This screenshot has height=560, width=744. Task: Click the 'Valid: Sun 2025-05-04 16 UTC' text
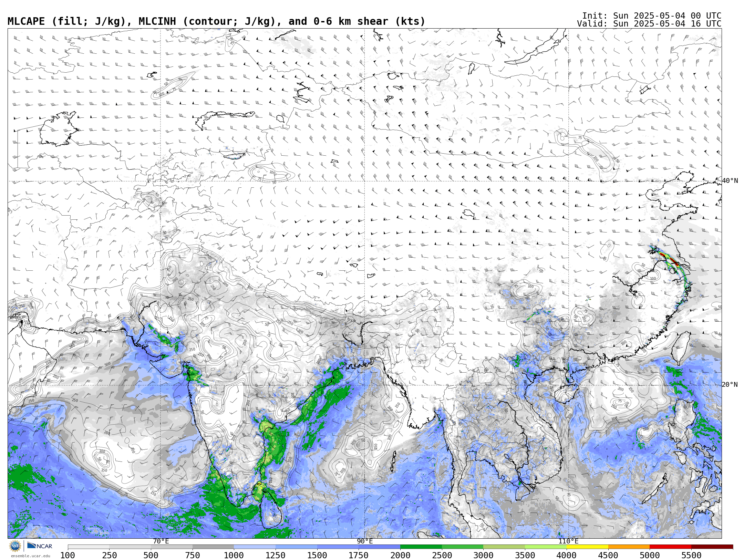(x=649, y=24)
